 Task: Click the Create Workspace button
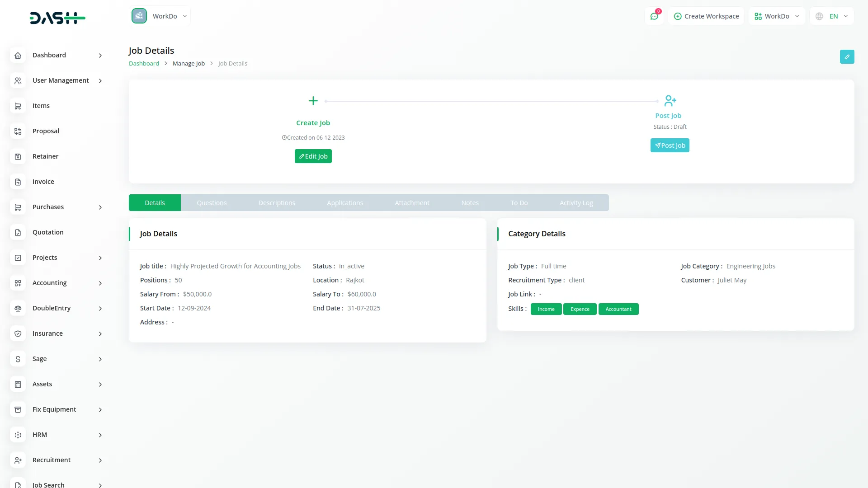click(706, 16)
